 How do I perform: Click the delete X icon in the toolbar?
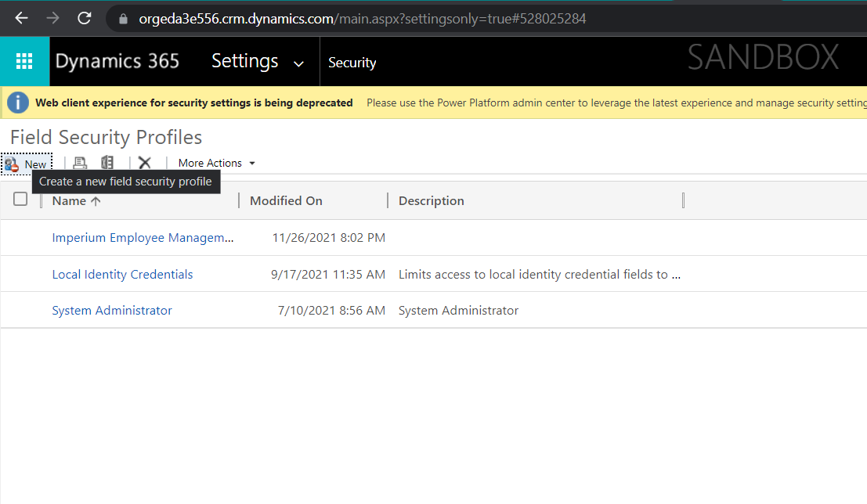tap(144, 163)
